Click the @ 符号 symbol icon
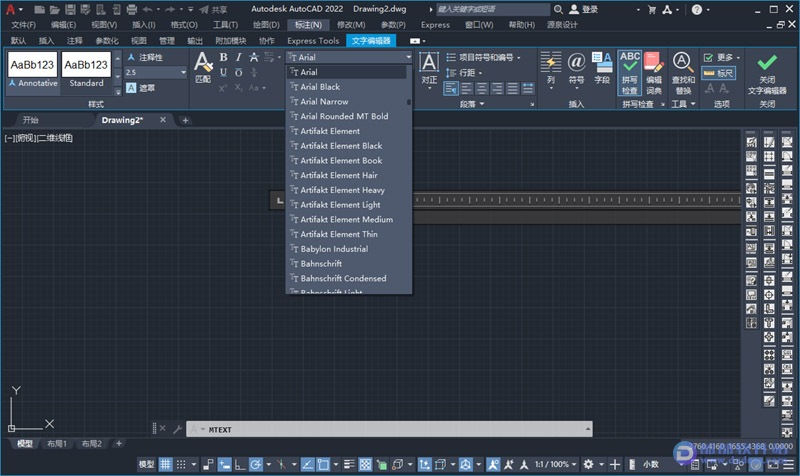Image resolution: width=800 pixels, height=476 pixels. pyautogui.click(x=576, y=69)
